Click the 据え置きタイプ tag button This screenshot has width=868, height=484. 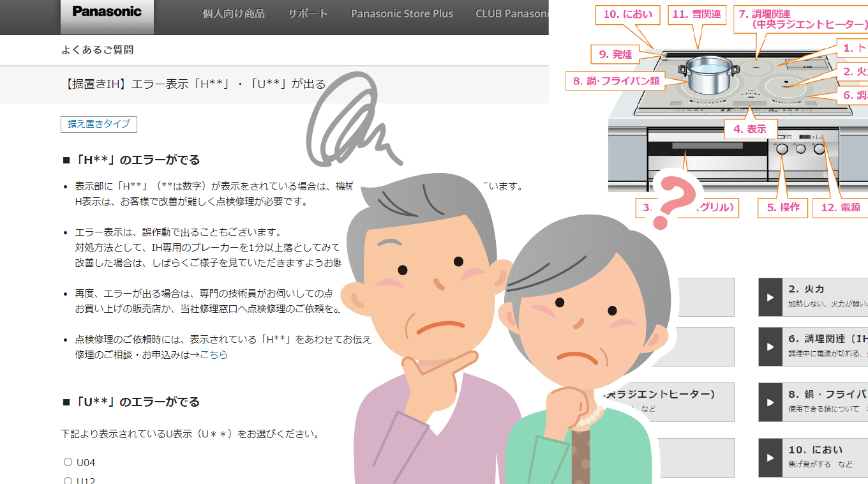99,124
